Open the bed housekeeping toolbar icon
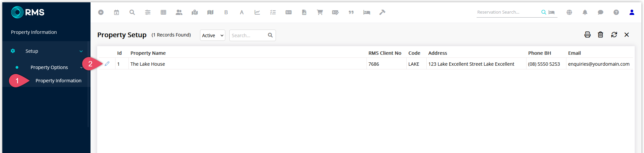The image size is (644, 153). coord(367,12)
